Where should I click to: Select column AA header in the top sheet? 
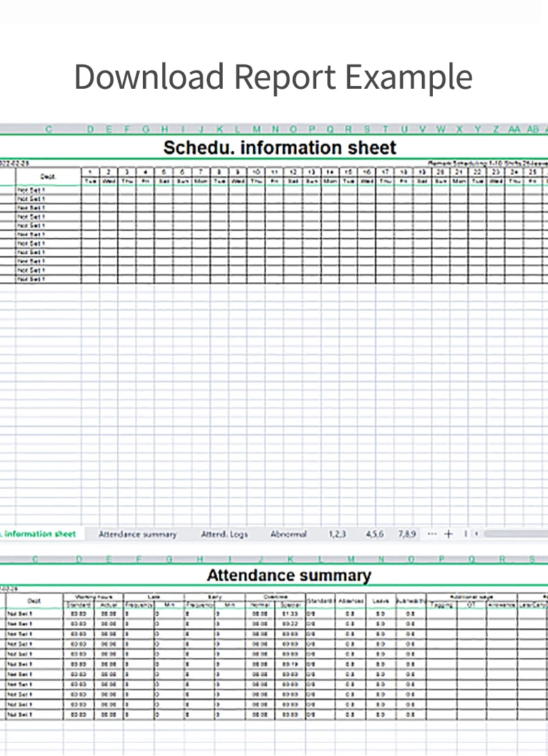pyautogui.click(x=514, y=129)
